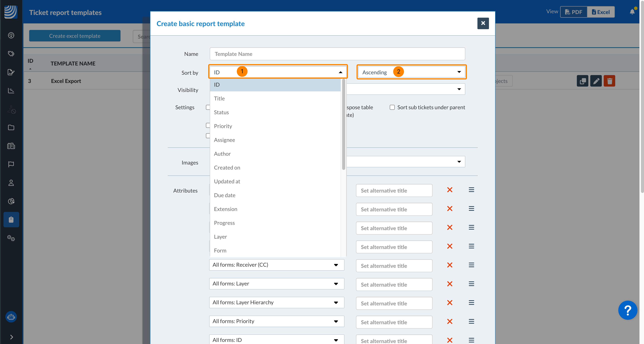644x344 pixels.
Task: Open the flag icon in sidebar
Action: point(11,164)
